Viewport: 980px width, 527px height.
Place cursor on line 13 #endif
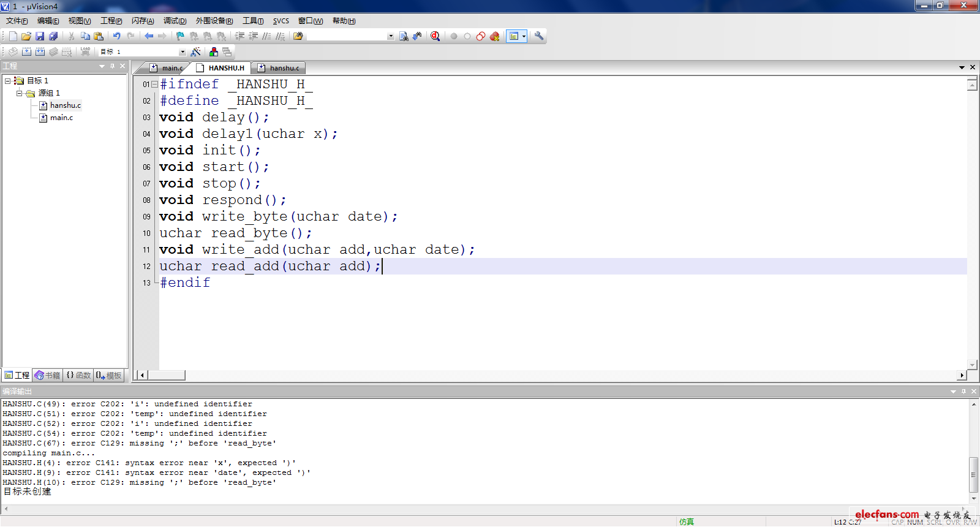185,282
